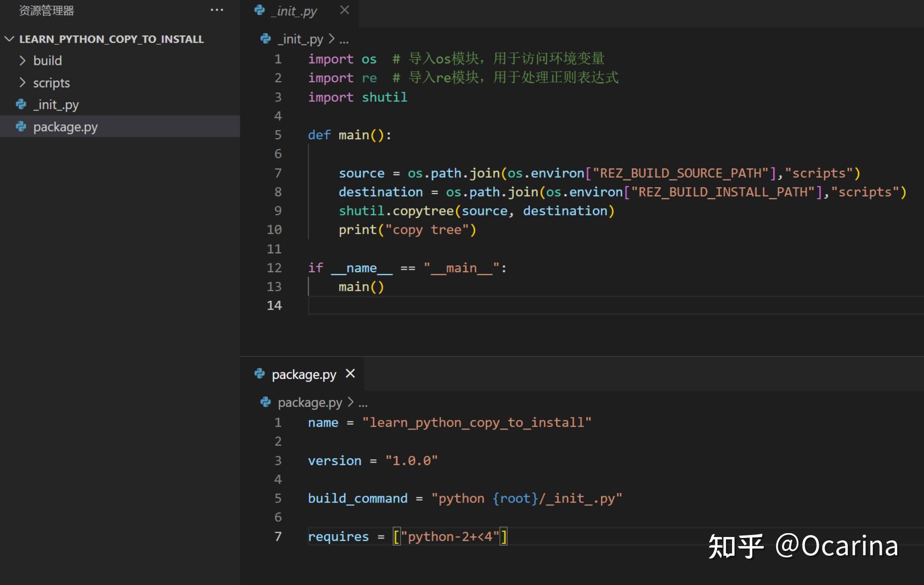The image size is (924, 585).
Task: Expand the scripts folder
Action: coord(22,83)
